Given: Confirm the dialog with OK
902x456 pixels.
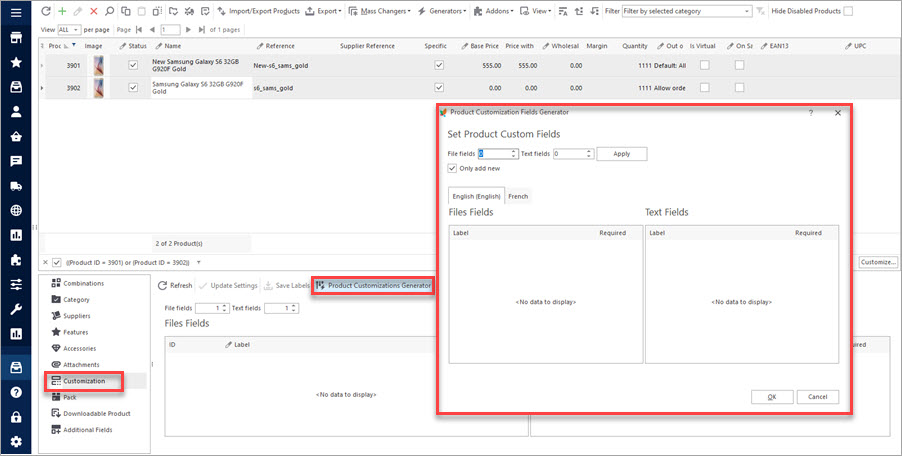Looking at the screenshot, I should (772, 397).
